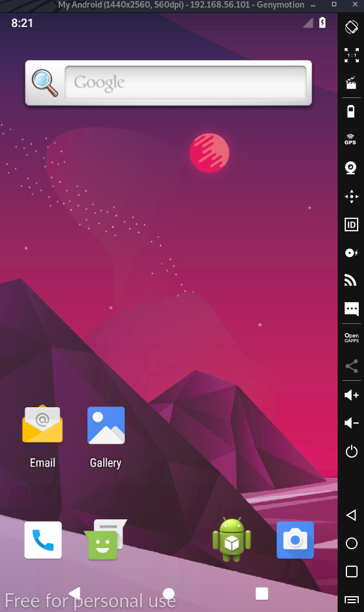
Task: Click the Open GAPPS installer button
Action: click(x=352, y=337)
